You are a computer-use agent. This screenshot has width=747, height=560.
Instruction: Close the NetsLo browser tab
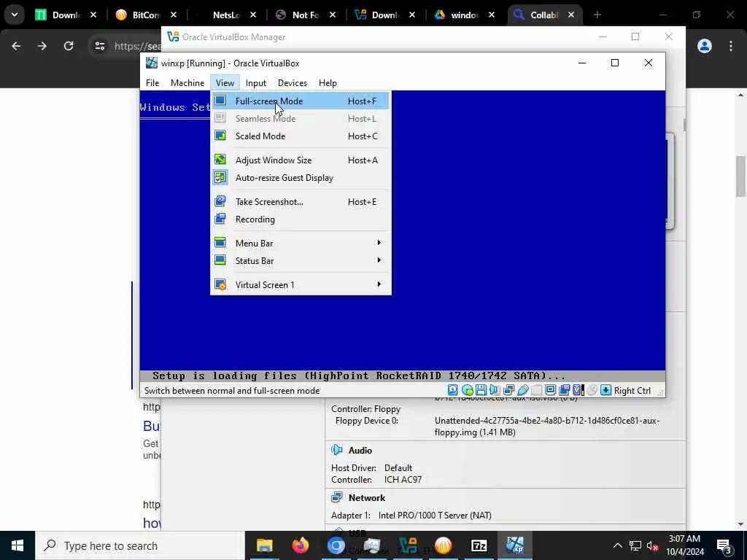[x=253, y=15]
